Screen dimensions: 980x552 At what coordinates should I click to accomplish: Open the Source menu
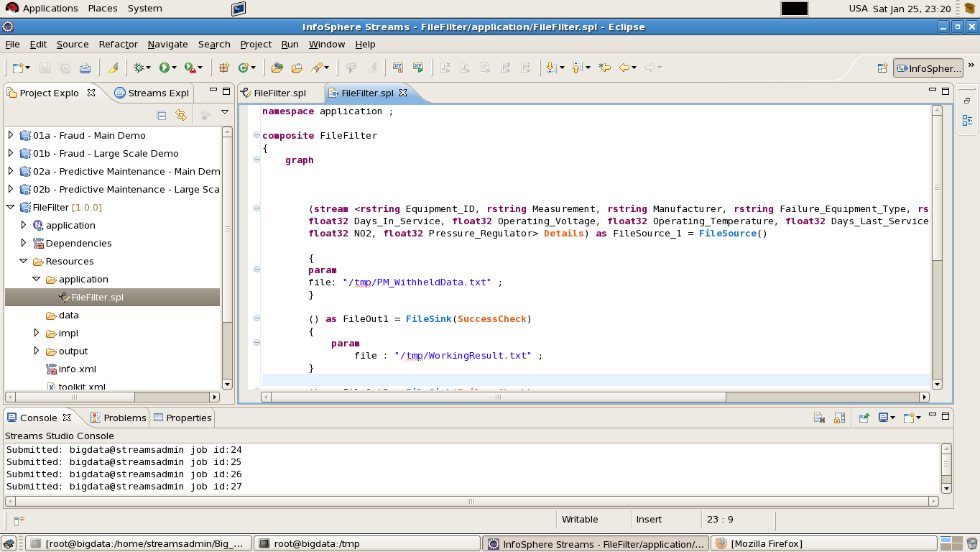pos(73,44)
